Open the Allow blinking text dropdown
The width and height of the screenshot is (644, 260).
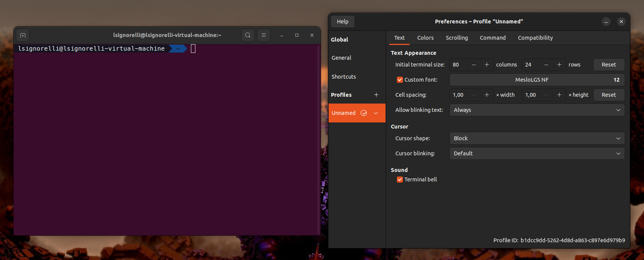(x=537, y=110)
